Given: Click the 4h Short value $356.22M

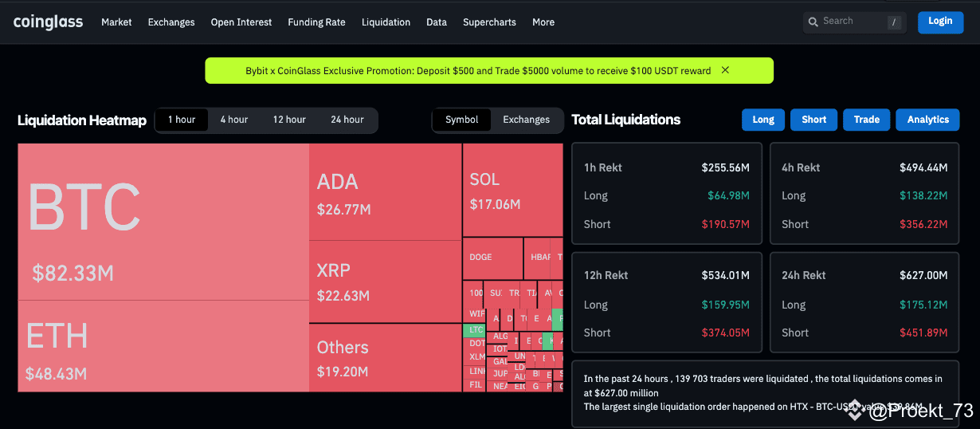Looking at the screenshot, I should (923, 224).
